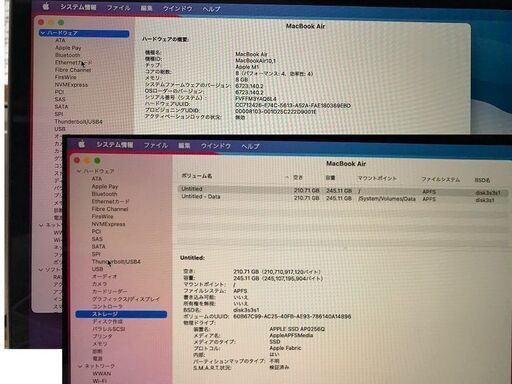Select コントローラ in front window sidebar
The image size is (512, 384).
tap(107, 306)
